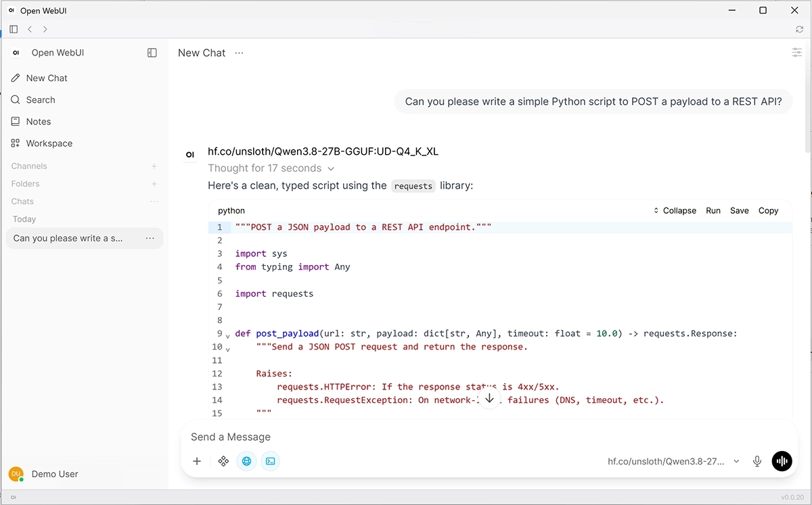Fold code at line 9 arrow
This screenshot has height=505, width=812.
click(227, 335)
